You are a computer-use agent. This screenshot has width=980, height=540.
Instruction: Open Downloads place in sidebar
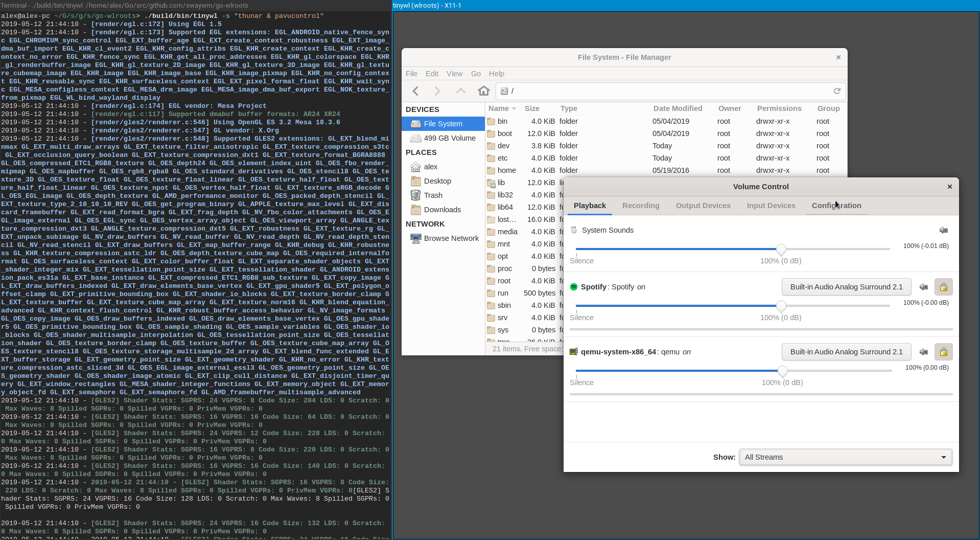443,210
